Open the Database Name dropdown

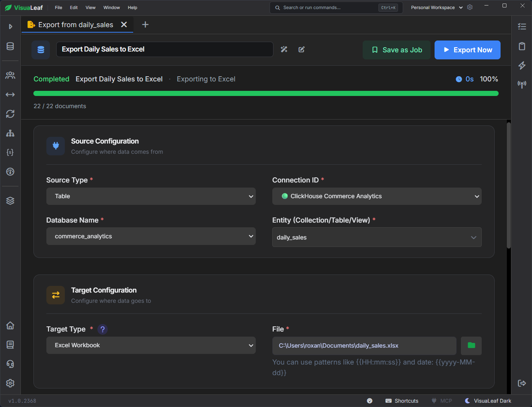coord(151,236)
